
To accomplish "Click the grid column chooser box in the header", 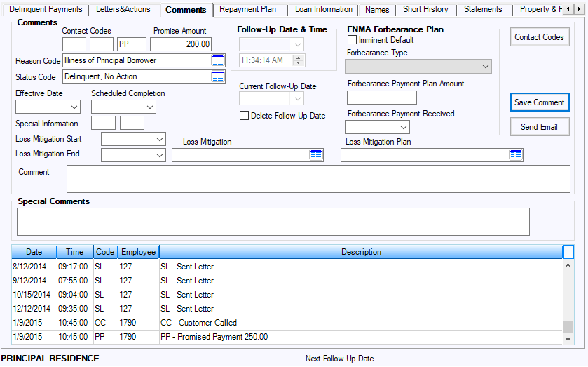I will click(x=568, y=251).
